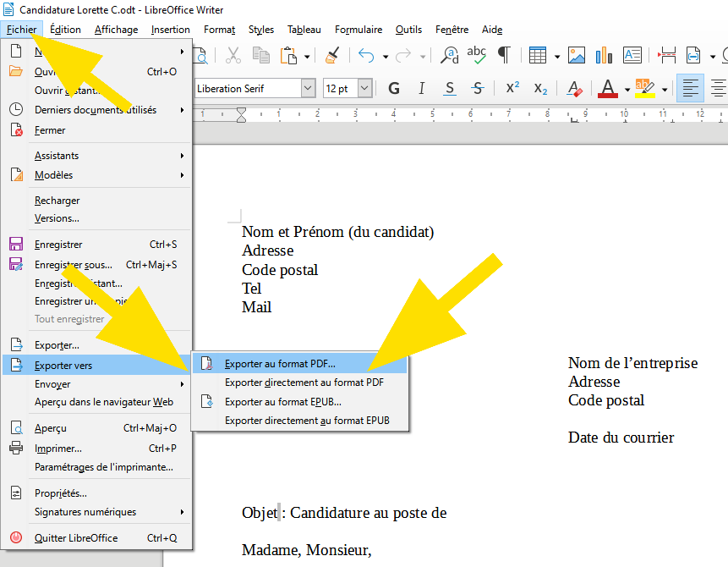Expand Modèles submenu
728x567 pixels.
96,175
